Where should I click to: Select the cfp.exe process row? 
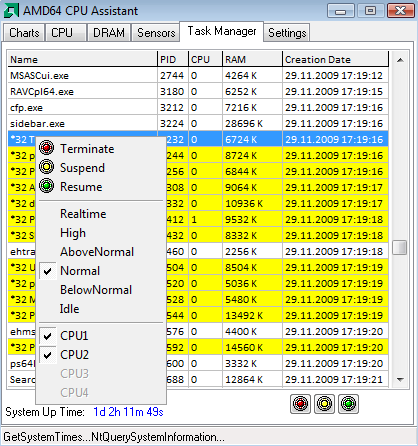[198, 108]
